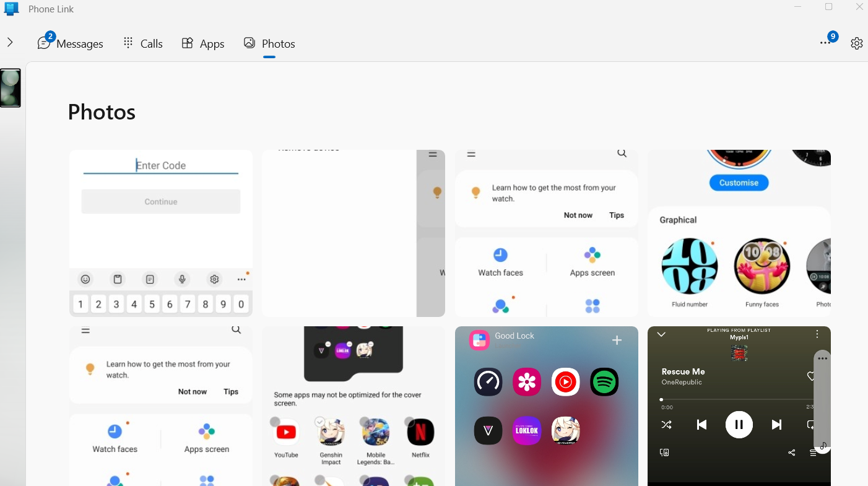The image size is (868, 486).
Task: Expand the left sidebar with the chevron
Action: point(10,43)
